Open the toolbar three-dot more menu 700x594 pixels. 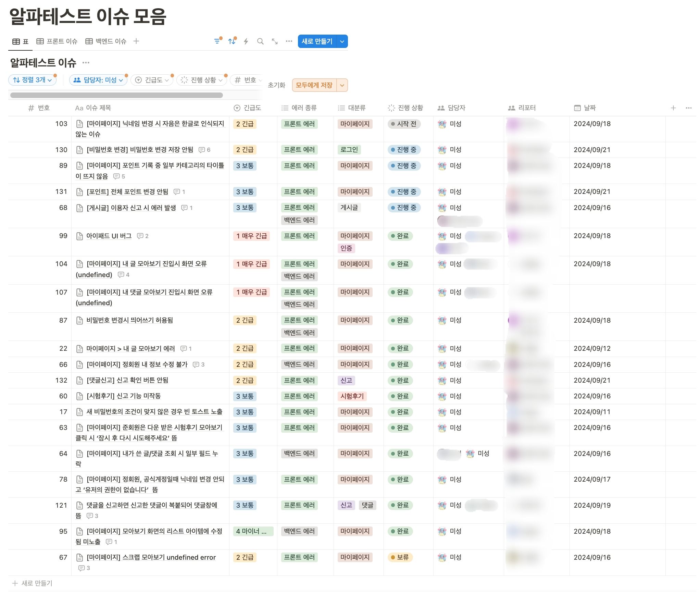pos(289,41)
